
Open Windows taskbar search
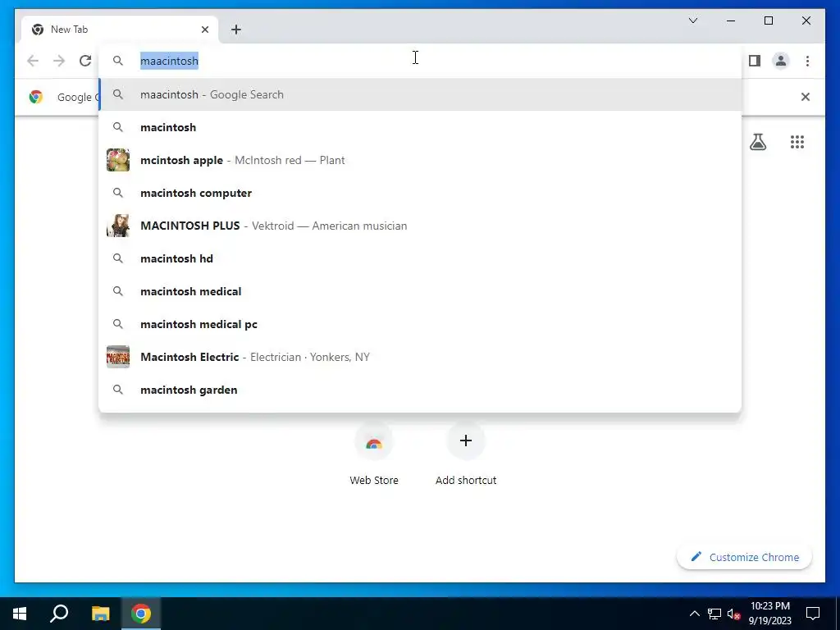coord(59,614)
